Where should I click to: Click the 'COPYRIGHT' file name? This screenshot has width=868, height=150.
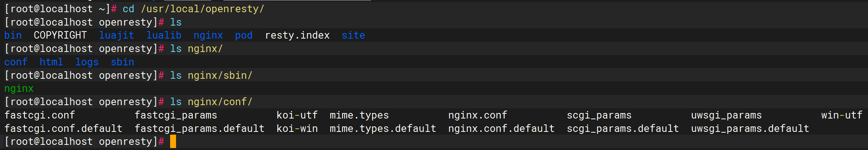(60, 35)
